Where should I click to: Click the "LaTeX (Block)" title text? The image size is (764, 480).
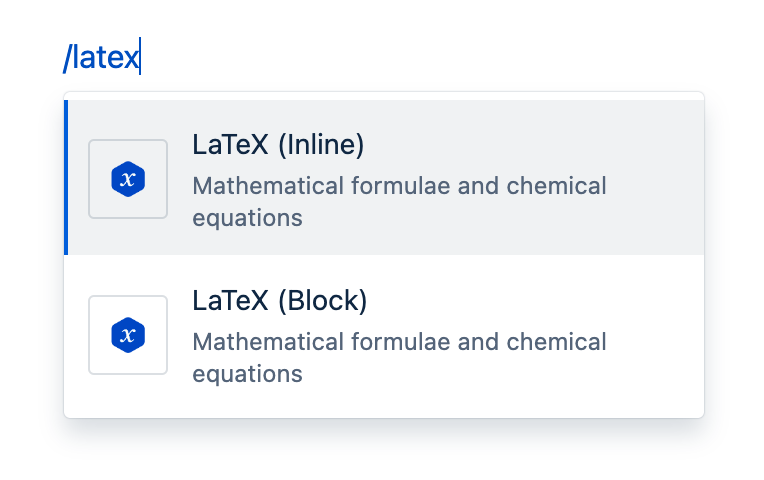pos(280,302)
